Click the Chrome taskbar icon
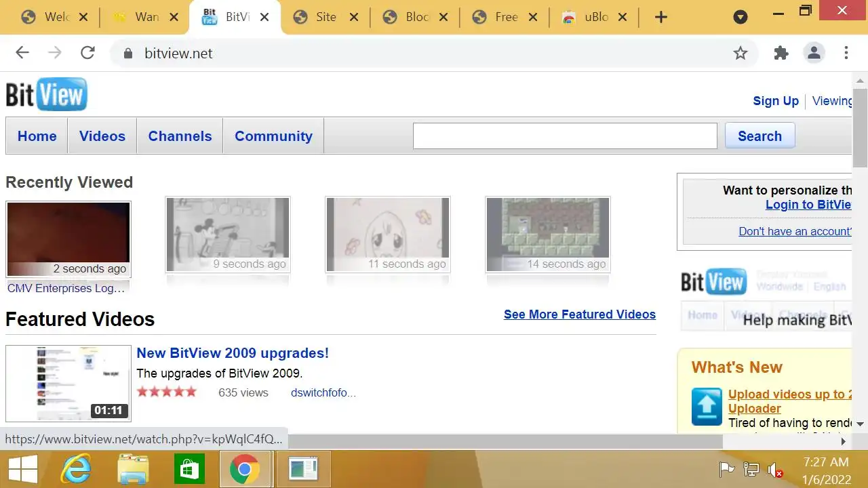Image resolution: width=868 pixels, height=488 pixels. click(245, 469)
